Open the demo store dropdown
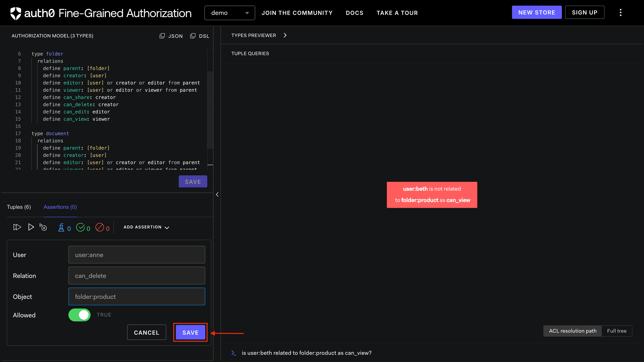 (x=229, y=13)
